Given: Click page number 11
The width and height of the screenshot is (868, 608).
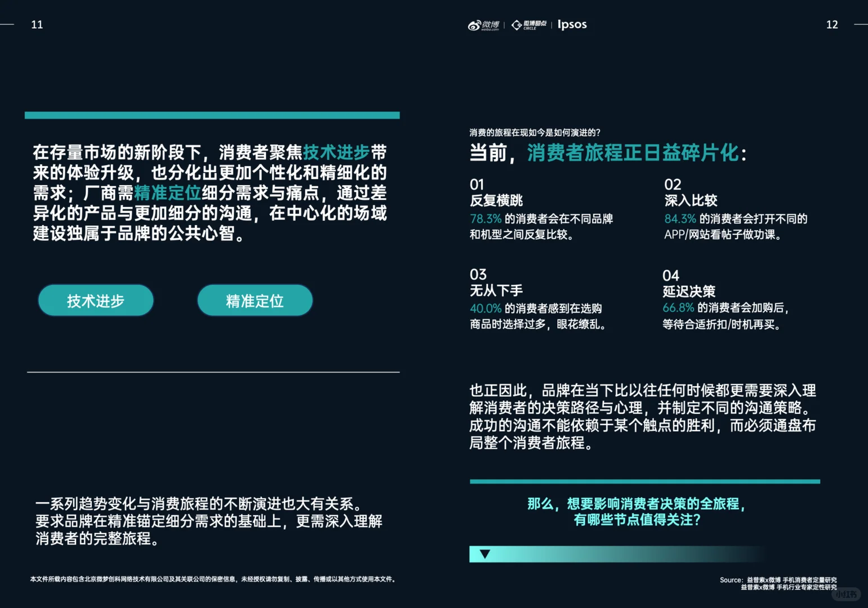Looking at the screenshot, I should pyautogui.click(x=37, y=24).
